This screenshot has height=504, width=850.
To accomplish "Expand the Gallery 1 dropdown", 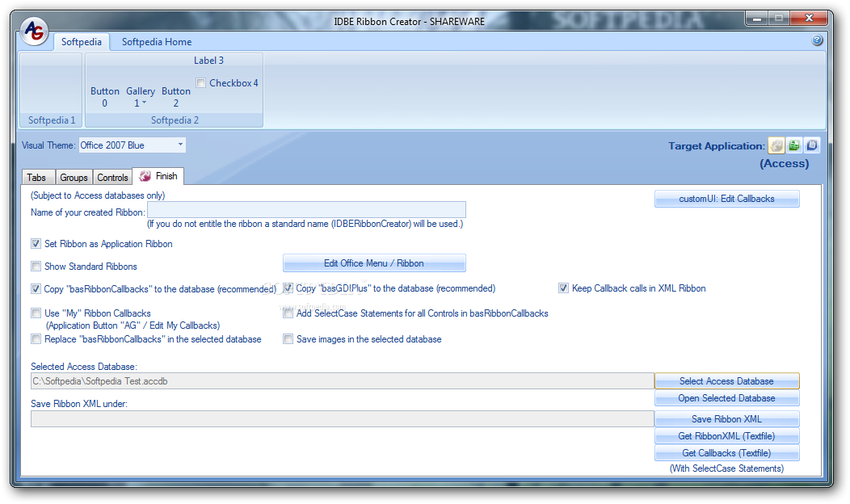I will click(141, 97).
